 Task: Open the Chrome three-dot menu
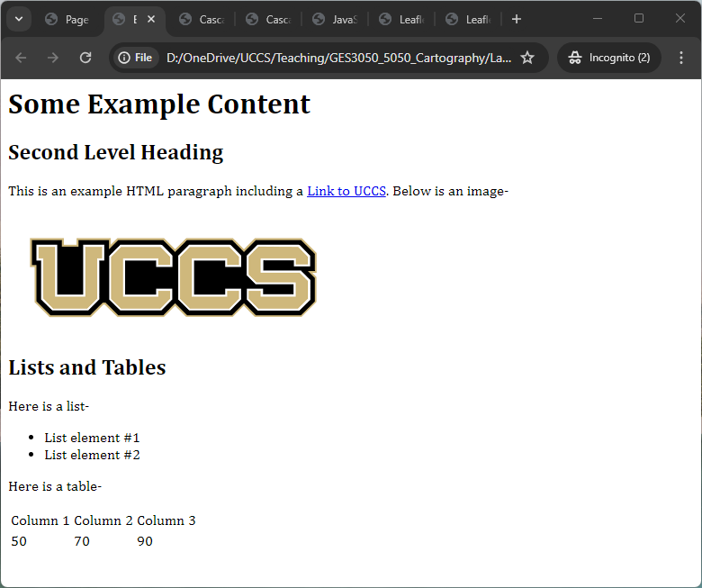pos(681,58)
